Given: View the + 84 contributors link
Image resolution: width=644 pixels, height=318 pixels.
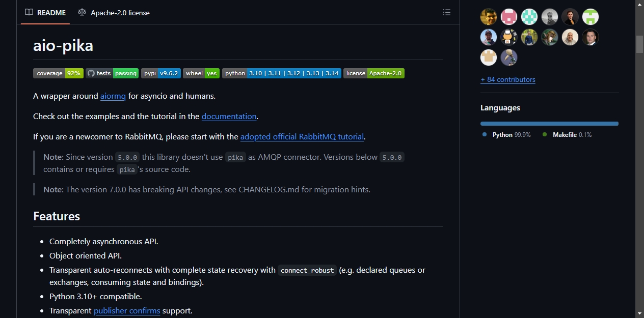Looking at the screenshot, I should point(508,79).
